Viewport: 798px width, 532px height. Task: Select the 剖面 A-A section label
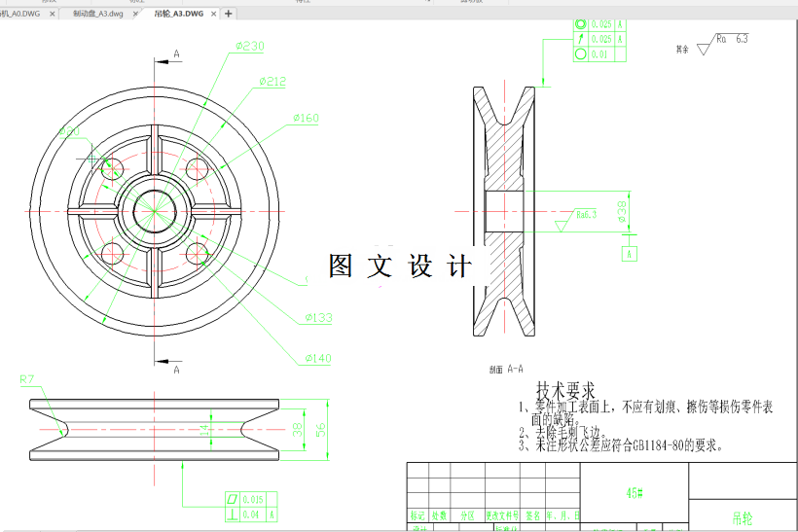(x=506, y=370)
